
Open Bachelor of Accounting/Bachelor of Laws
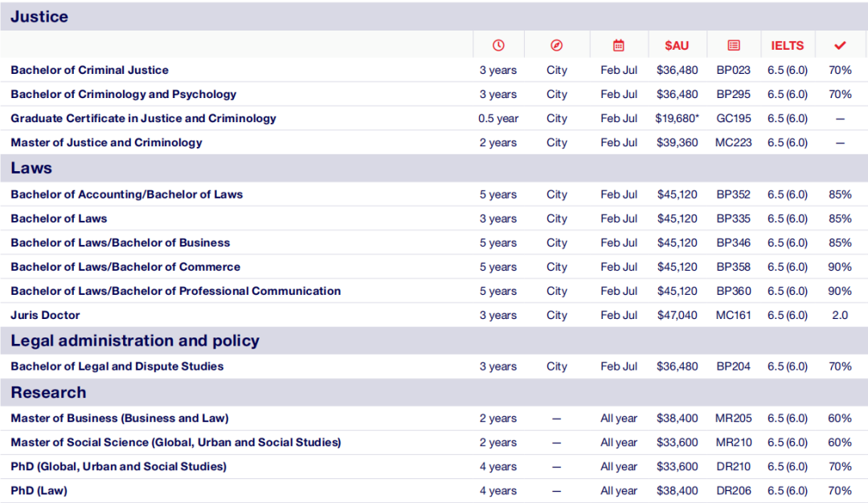click(x=127, y=194)
